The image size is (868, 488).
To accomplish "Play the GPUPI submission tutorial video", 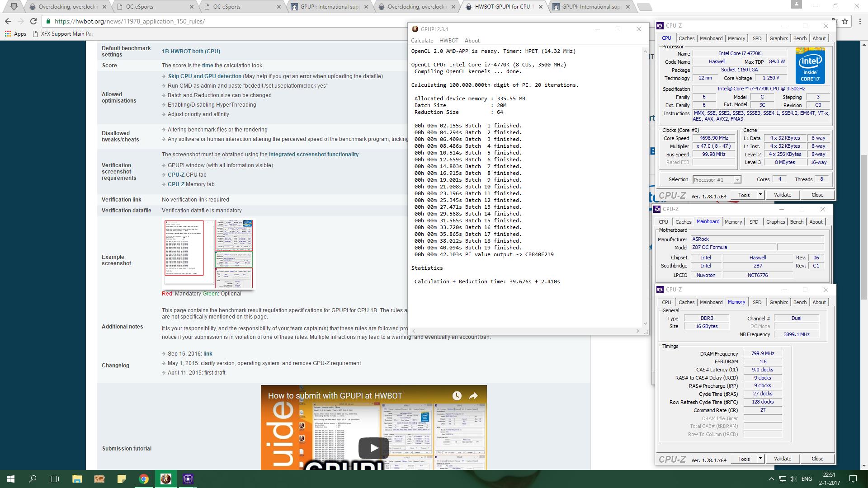I will click(373, 448).
